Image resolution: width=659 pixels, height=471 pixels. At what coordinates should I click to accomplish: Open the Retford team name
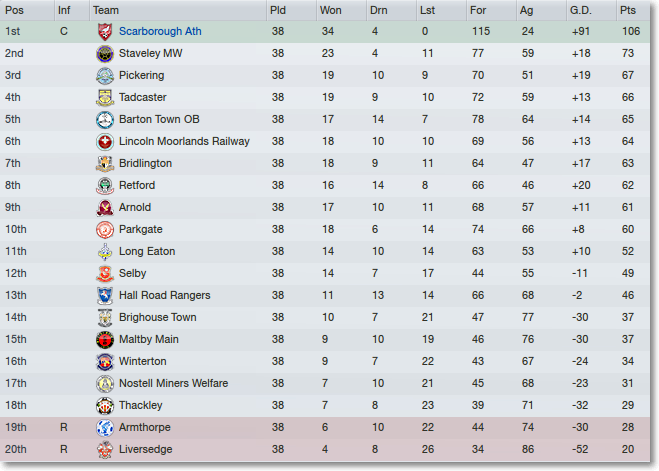137,185
